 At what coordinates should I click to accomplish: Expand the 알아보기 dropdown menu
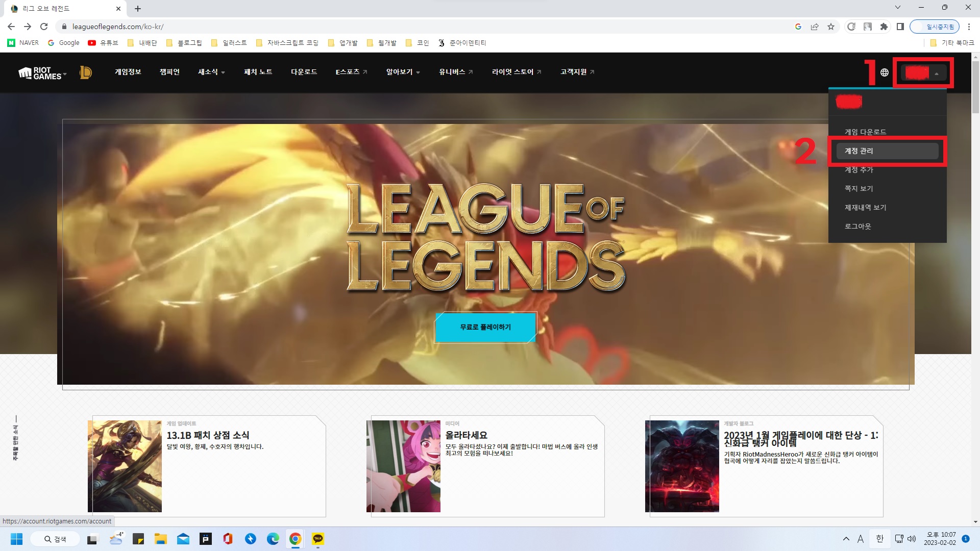coord(403,72)
